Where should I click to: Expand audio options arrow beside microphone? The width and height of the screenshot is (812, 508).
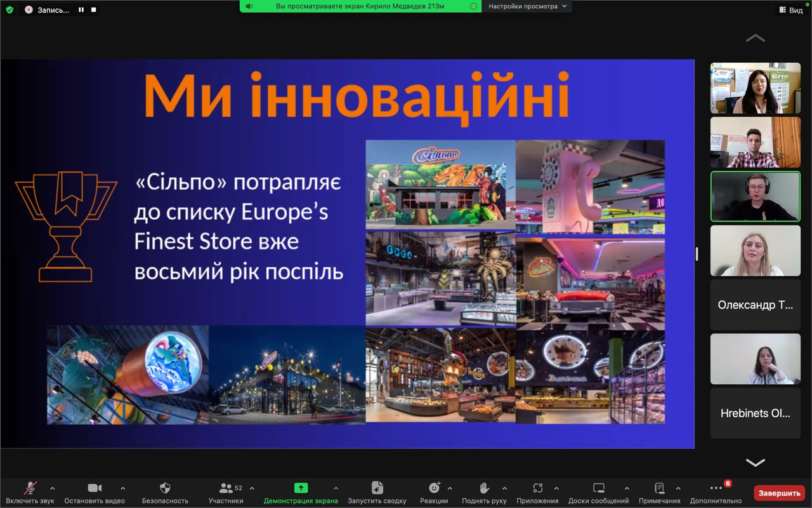52,488
